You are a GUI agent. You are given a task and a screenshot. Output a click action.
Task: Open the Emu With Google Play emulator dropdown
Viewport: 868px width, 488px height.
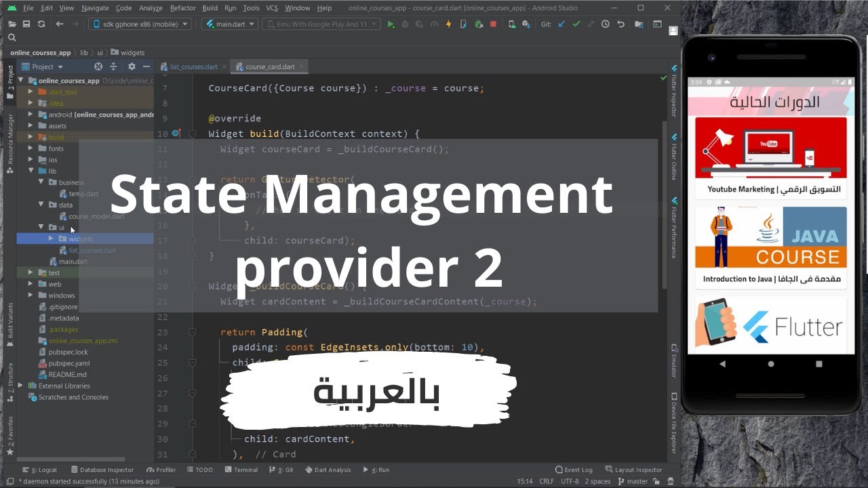322,24
